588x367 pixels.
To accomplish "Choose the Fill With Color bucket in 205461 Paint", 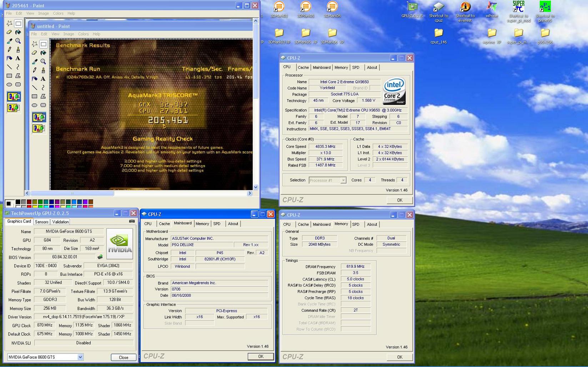I will 18,32.
